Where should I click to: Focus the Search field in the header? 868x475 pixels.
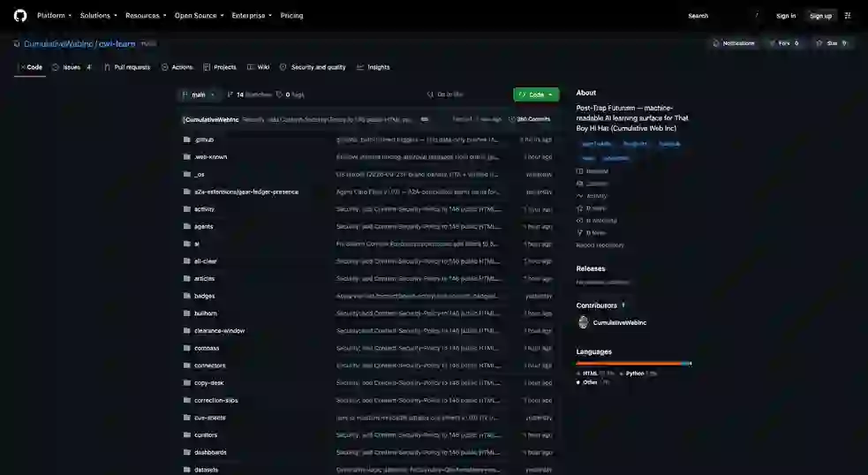pyautogui.click(x=723, y=16)
